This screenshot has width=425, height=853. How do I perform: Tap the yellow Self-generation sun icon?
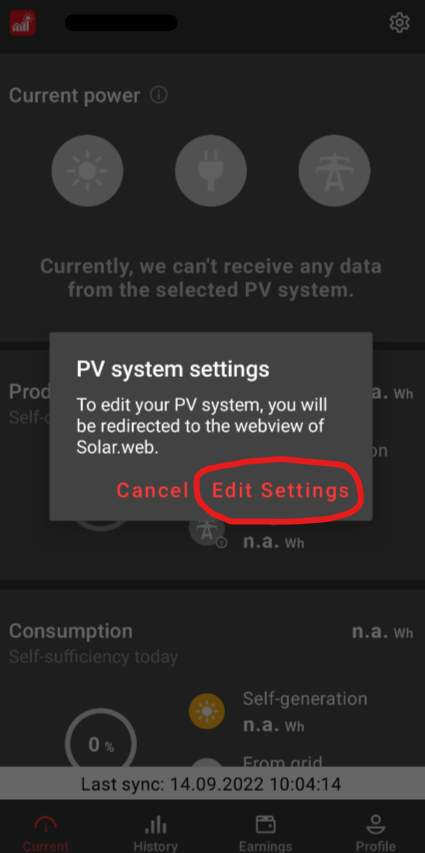tap(207, 711)
